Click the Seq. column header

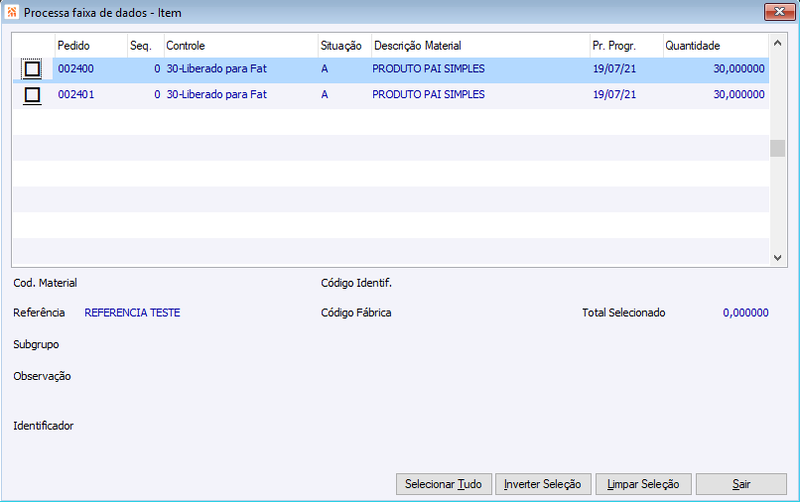tap(145, 46)
